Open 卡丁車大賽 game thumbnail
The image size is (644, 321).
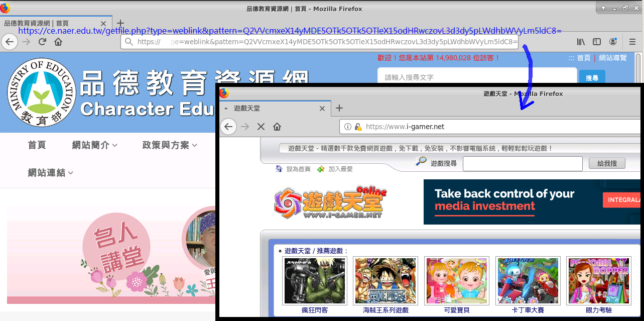528,281
